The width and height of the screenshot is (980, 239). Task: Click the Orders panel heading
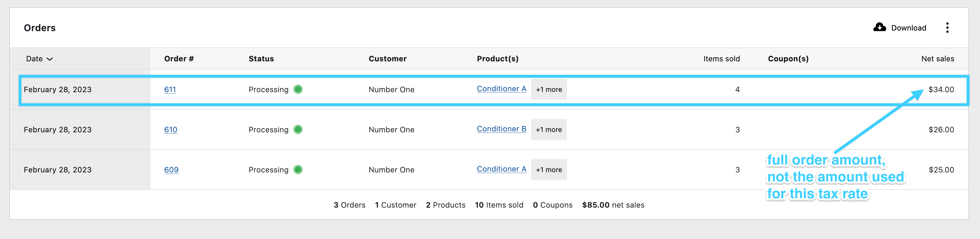point(40,27)
